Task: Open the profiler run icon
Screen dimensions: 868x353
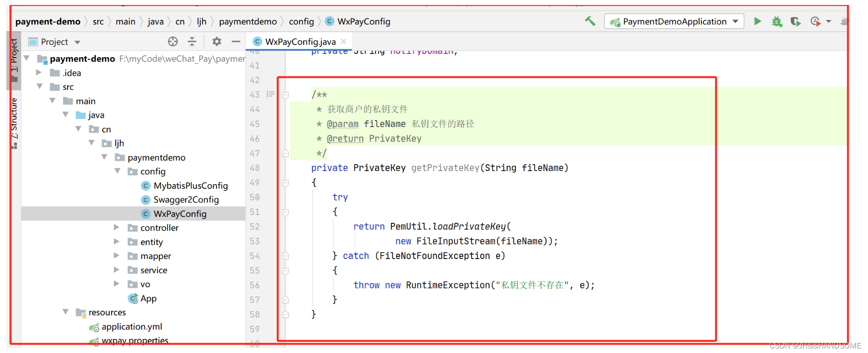Action: (815, 21)
